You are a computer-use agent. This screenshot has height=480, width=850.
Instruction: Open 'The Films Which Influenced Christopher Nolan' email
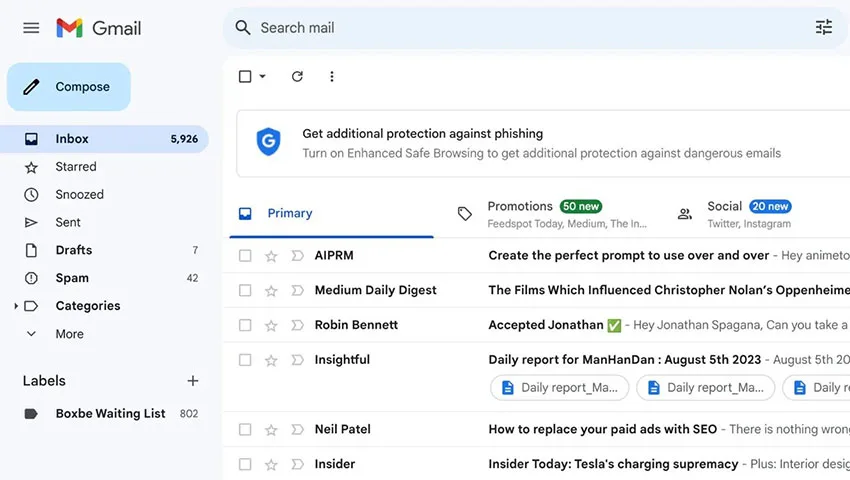point(669,290)
